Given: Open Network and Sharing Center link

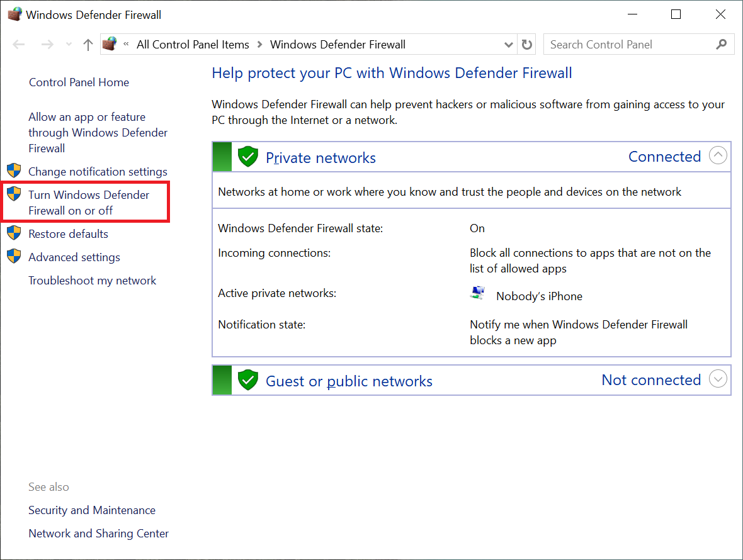Looking at the screenshot, I should tap(98, 534).
